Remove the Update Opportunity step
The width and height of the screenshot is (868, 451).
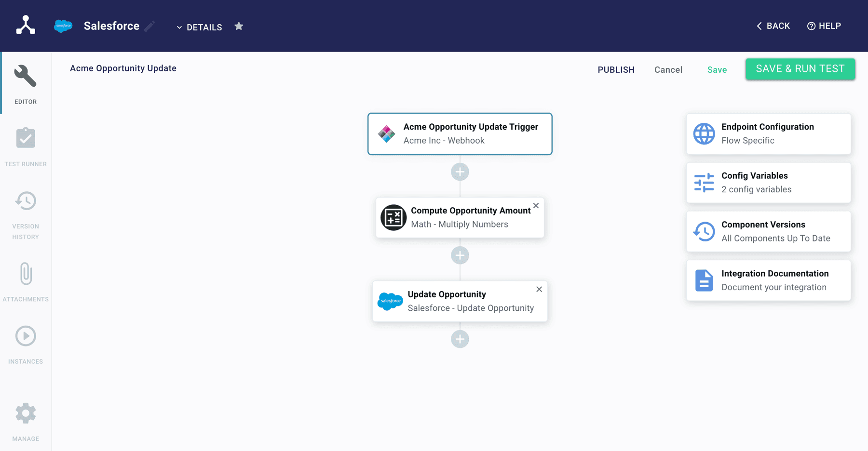click(x=539, y=290)
